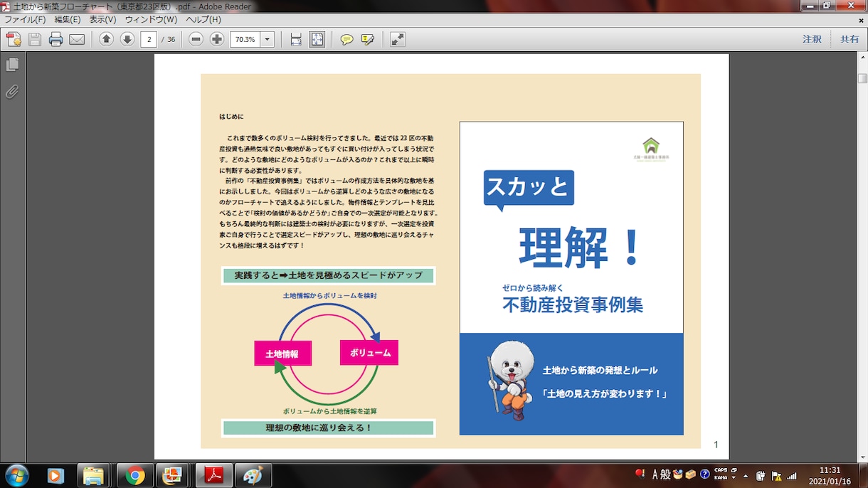Zoom in with the plus button
Viewport: 868px width, 488px height.
point(217,40)
